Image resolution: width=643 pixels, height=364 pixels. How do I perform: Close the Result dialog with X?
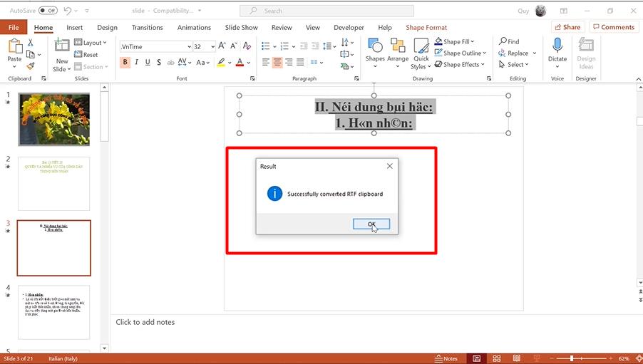point(389,166)
